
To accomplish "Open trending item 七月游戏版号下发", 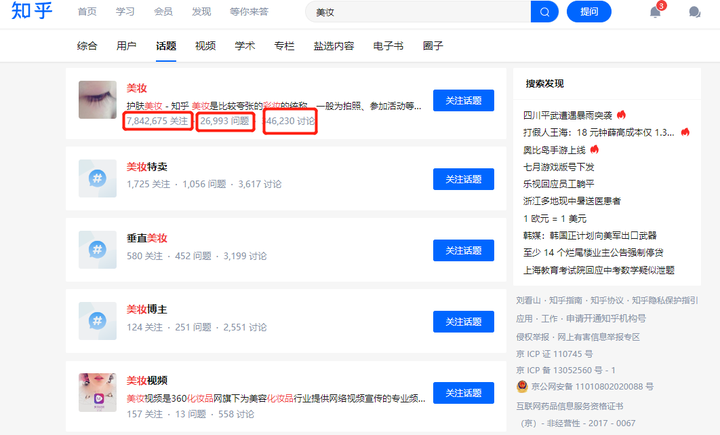I will [558, 167].
